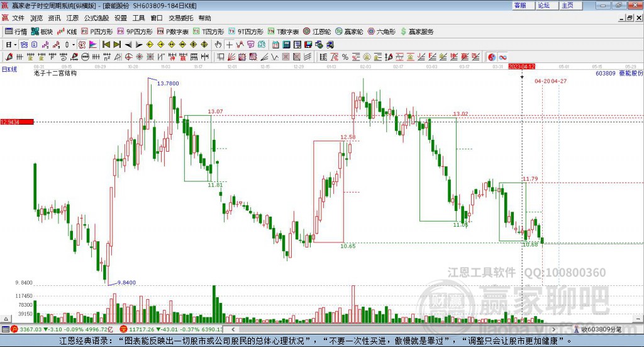Switch to the K线 chart view
This screenshot has width=644, height=347.
tap(67, 31)
